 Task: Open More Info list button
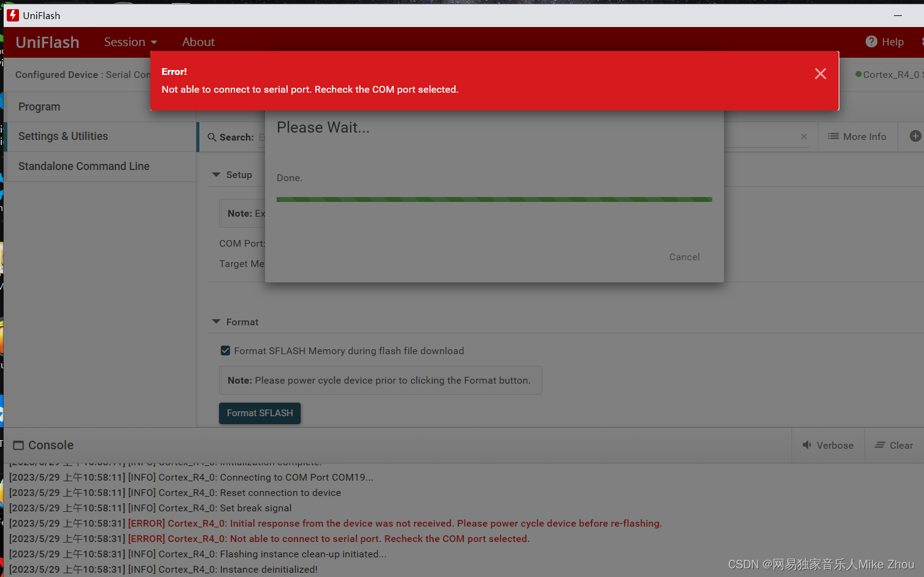coord(857,136)
